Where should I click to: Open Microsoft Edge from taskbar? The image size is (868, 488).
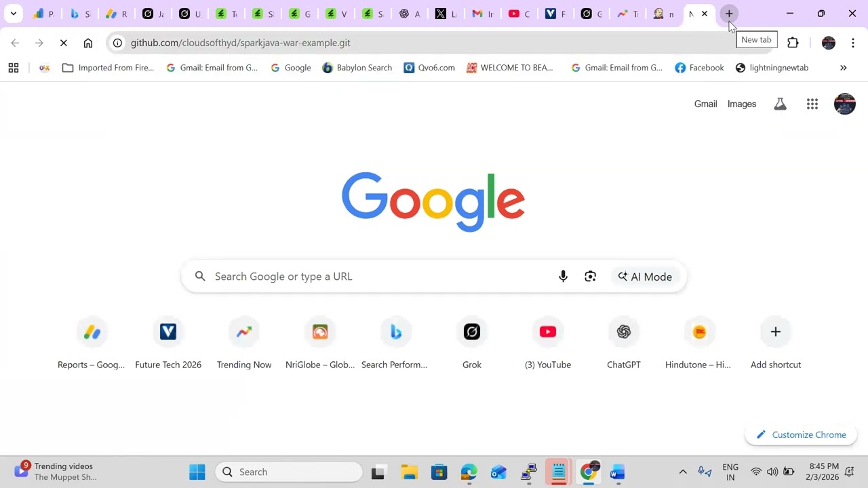click(x=469, y=472)
